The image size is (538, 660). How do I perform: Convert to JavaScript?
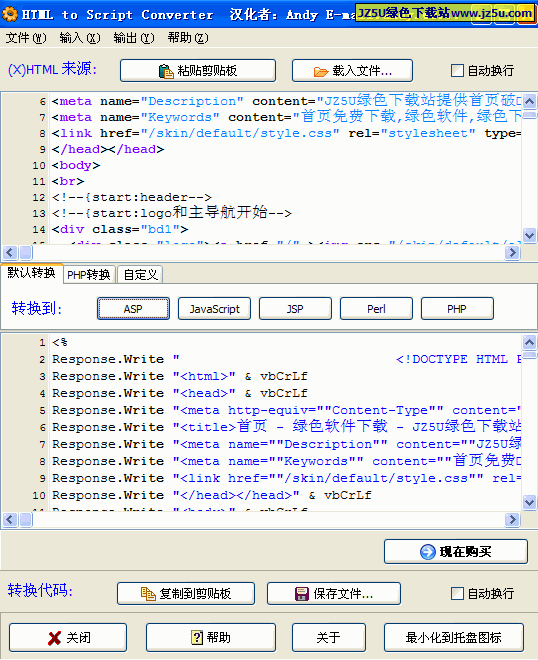click(214, 309)
